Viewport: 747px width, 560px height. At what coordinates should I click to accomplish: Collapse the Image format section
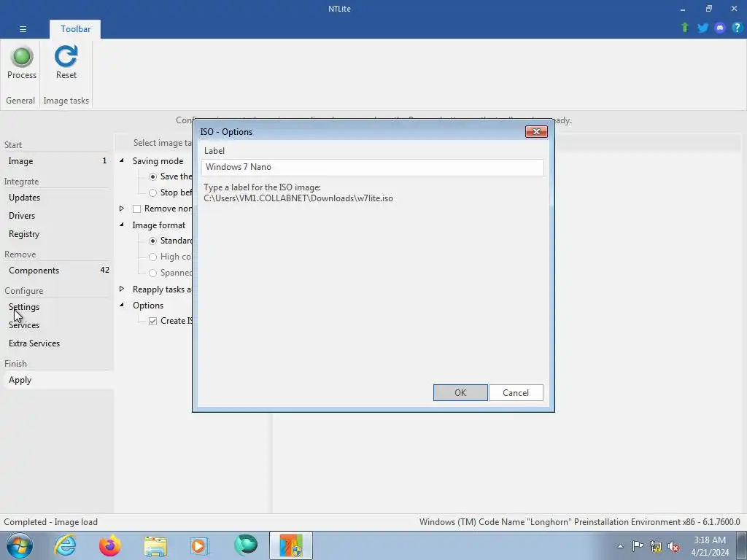122,225
